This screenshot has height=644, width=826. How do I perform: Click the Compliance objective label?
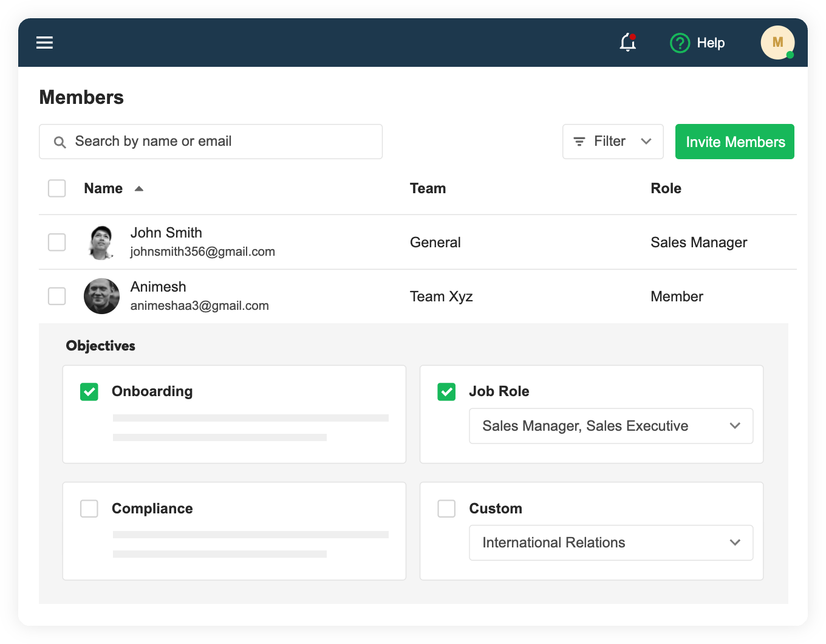pyautogui.click(x=152, y=509)
